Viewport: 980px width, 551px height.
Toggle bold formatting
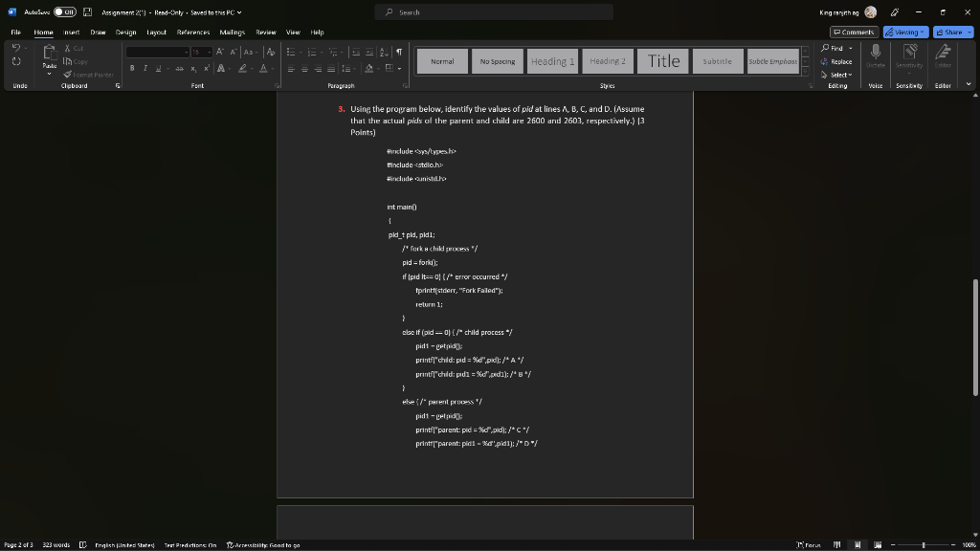pyautogui.click(x=131, y=68)
